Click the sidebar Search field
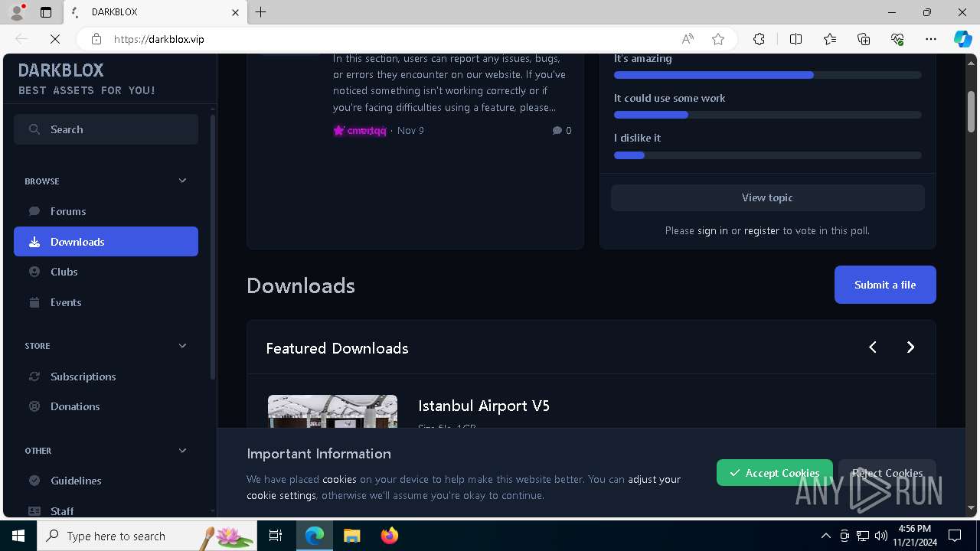This screenshot has width=980, height=551. pos(106,129)
